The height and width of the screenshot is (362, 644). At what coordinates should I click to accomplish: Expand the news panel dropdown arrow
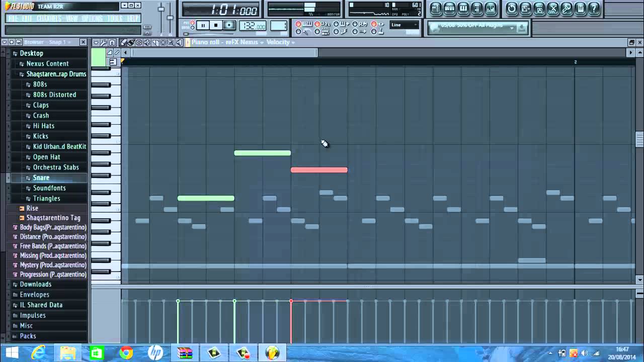pyautogui.click(x=512, y=28)
